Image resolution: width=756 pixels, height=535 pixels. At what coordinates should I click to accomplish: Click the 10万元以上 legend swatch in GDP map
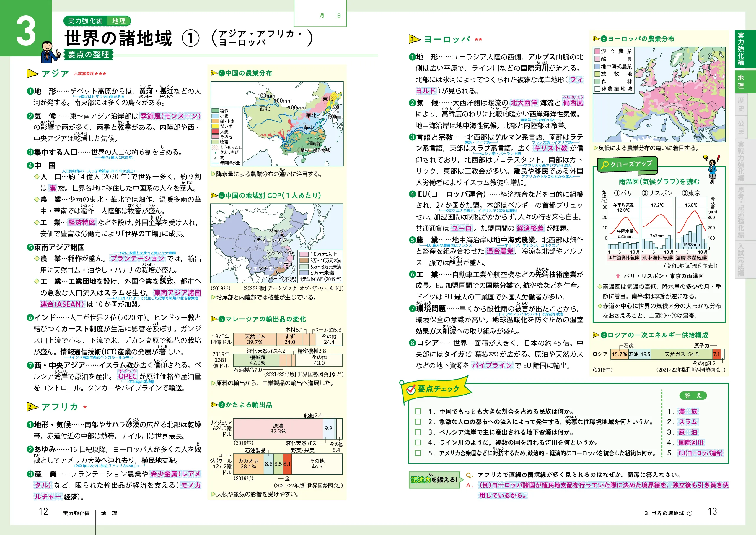(x=304, y=254)
